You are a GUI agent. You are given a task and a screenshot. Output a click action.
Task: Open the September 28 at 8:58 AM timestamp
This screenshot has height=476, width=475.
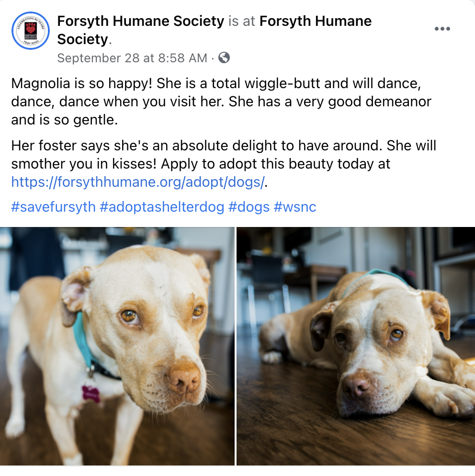pyautogui.click(x=132, y=57)
